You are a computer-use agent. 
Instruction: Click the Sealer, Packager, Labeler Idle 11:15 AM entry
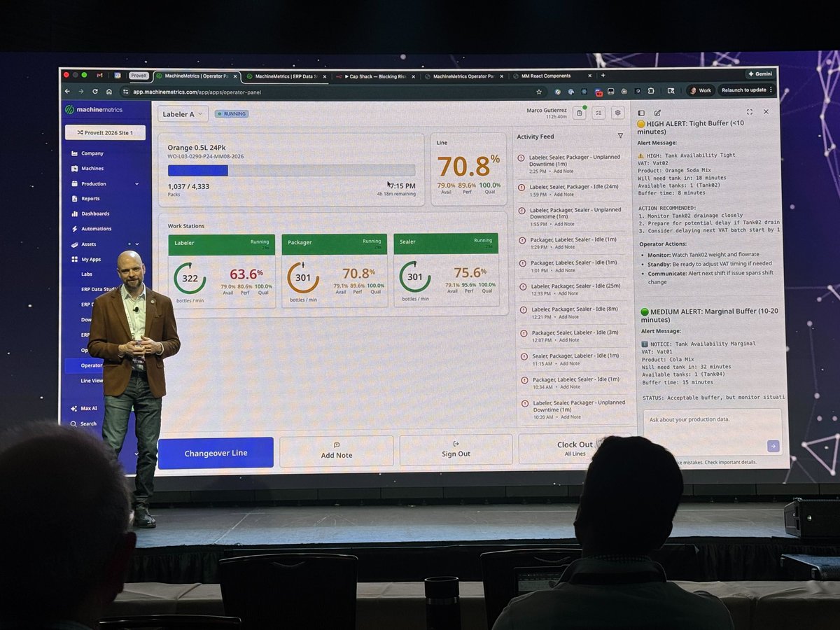click(x=575, y=359)
